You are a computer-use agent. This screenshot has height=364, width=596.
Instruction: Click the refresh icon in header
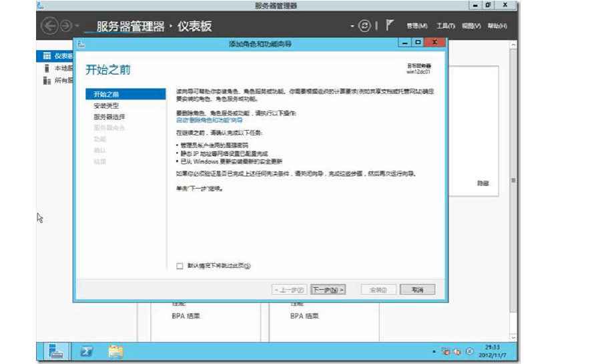364,26
